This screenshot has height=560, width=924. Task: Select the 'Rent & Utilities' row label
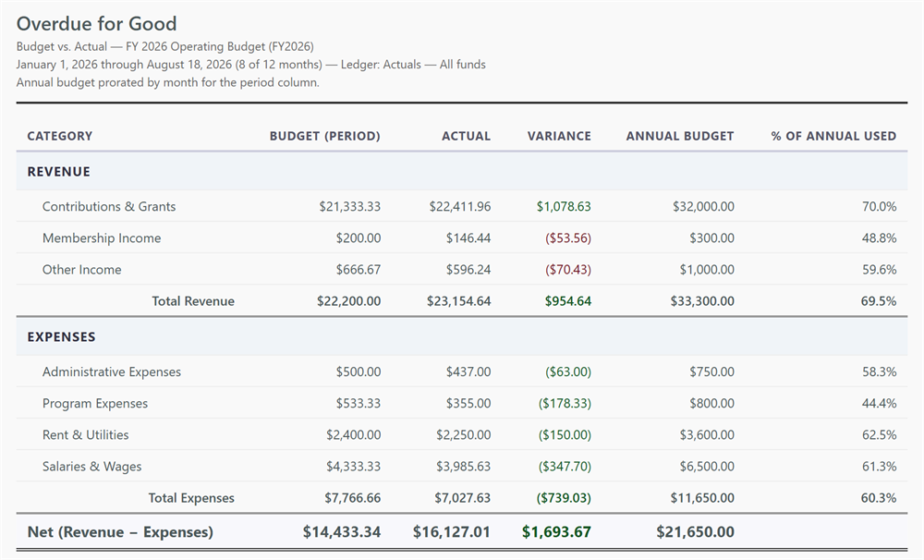coord(85,435)
